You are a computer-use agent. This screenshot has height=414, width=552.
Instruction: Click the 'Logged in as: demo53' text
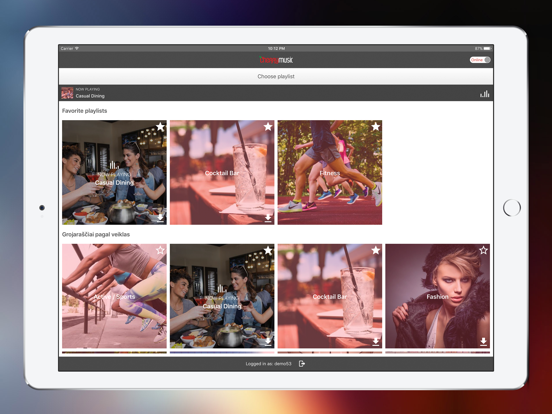coord(269,364)
